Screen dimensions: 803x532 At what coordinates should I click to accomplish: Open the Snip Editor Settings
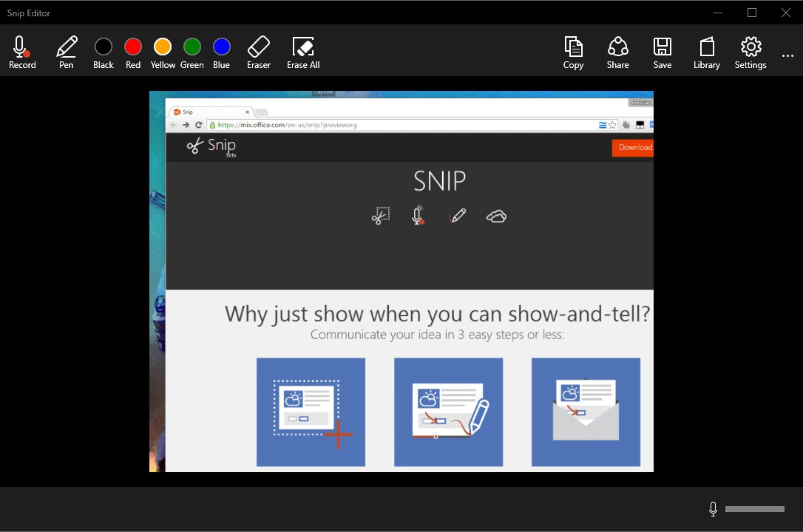pyautogui.click(x=751, y=52)
